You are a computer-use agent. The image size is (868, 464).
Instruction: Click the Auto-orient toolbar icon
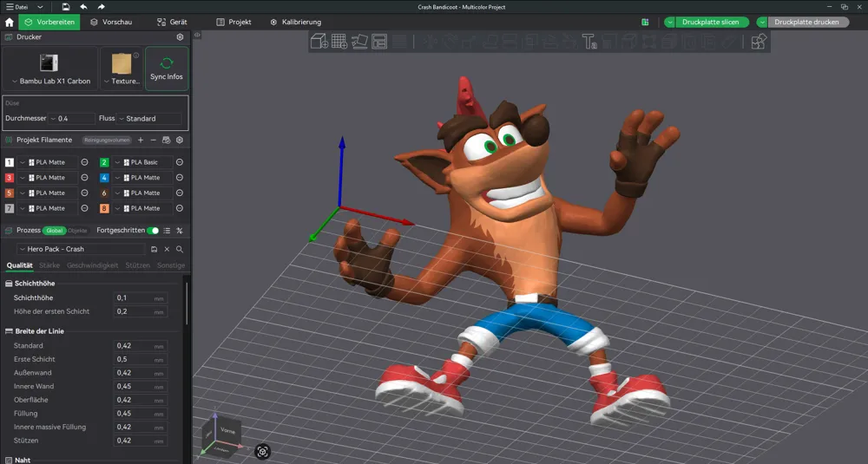pyautogui.click(x=359, y=42)
